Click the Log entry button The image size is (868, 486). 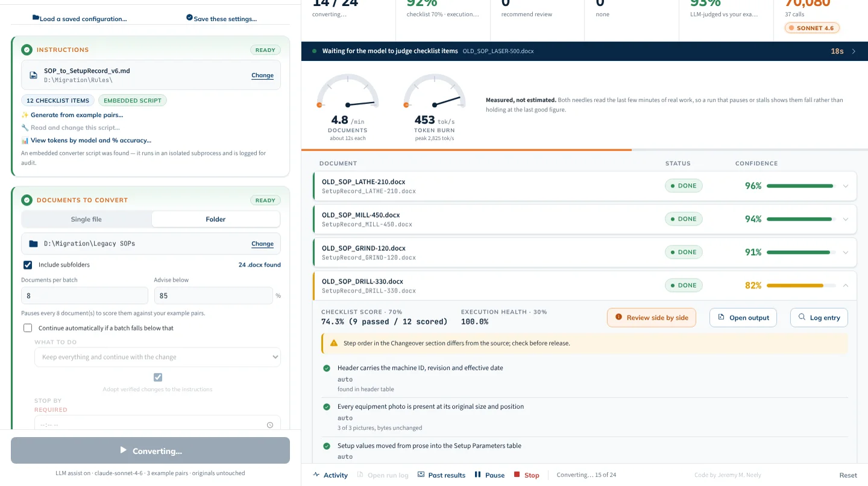pyautogui.click(x=819, y=318)
